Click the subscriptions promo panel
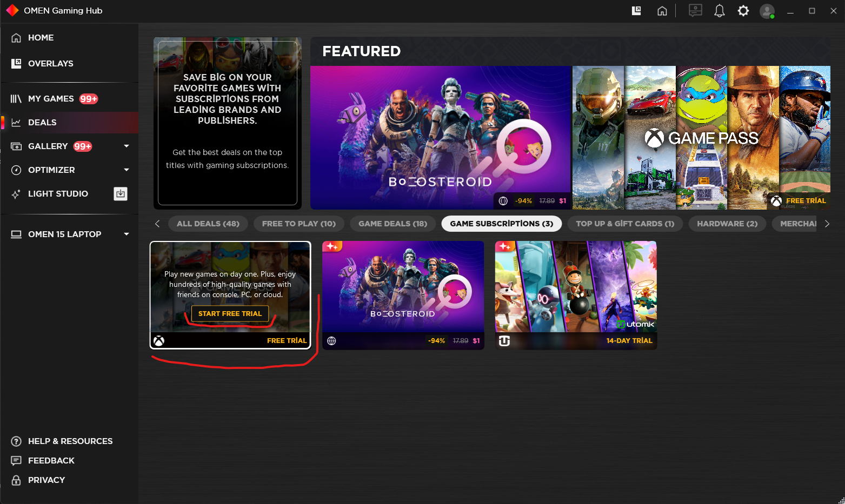The width and height of the screenshot is (845, 504). pyautogui.click(x=228, y=123)
